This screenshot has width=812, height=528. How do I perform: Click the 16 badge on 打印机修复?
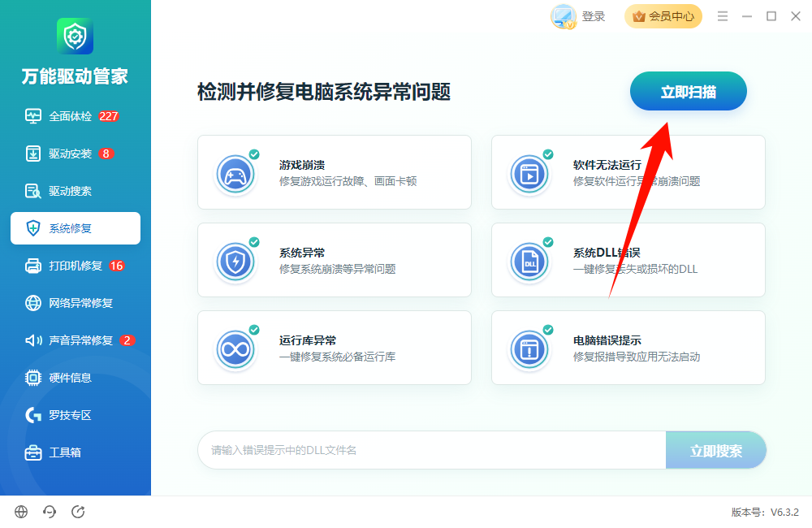pyautogui.click(x=117, y=266)
